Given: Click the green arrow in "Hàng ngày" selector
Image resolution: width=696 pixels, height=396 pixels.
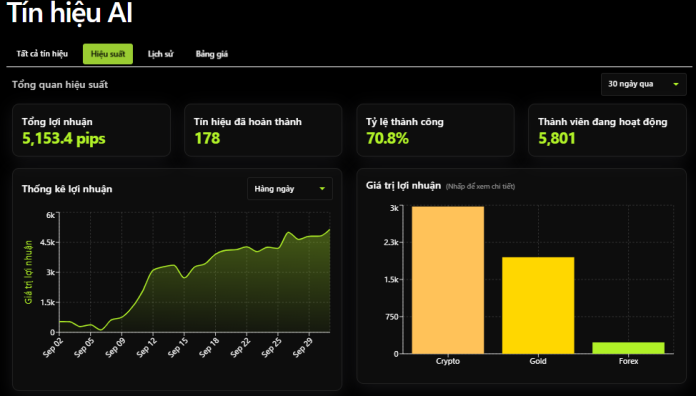Looking at the screenshot, I should coord(322,189).
